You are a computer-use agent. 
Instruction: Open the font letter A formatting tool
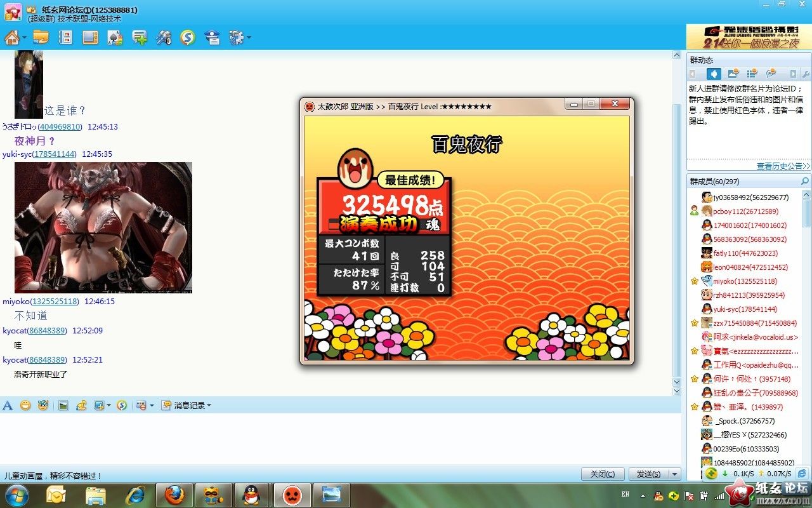[8, 405]
